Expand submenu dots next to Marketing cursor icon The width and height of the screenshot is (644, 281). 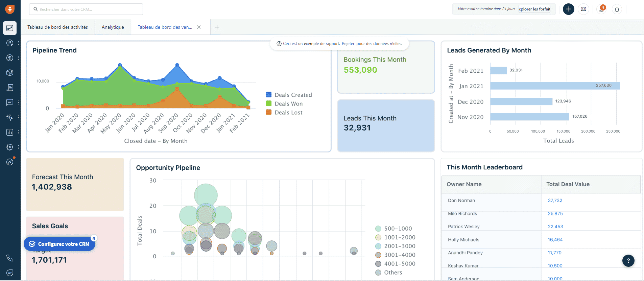coord(19,117)
